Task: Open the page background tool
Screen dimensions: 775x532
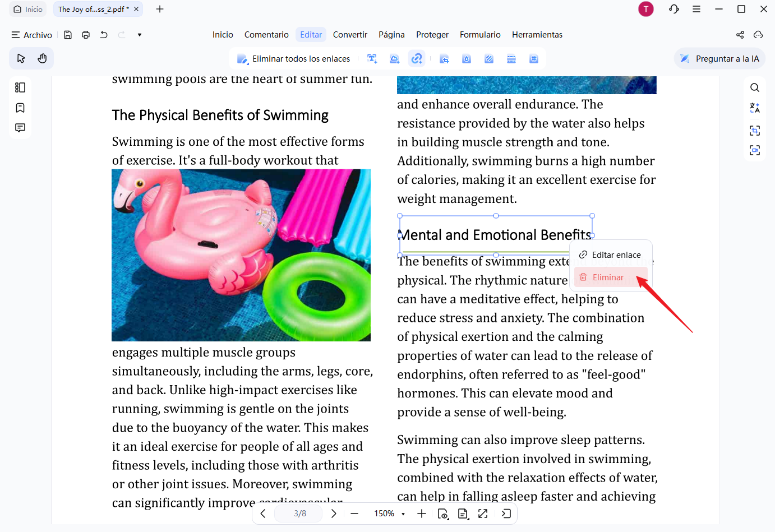Action: 489,58
